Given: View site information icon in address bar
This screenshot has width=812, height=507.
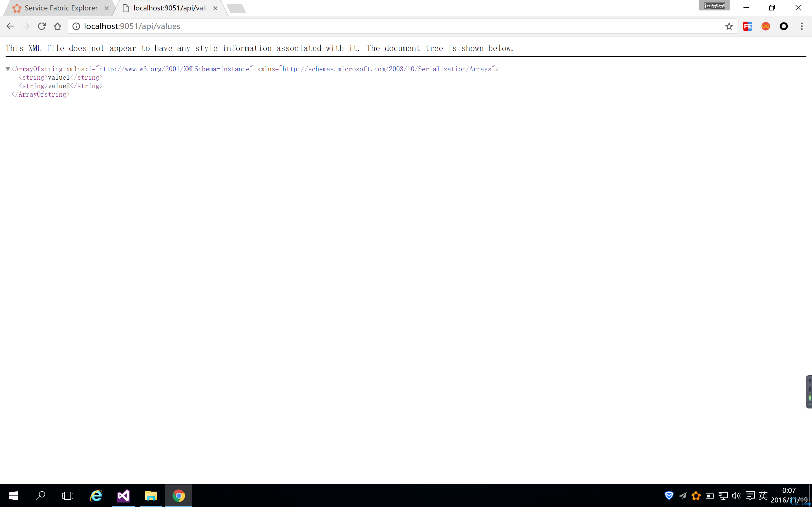Looking at the screenshot, I should (76, 26).
